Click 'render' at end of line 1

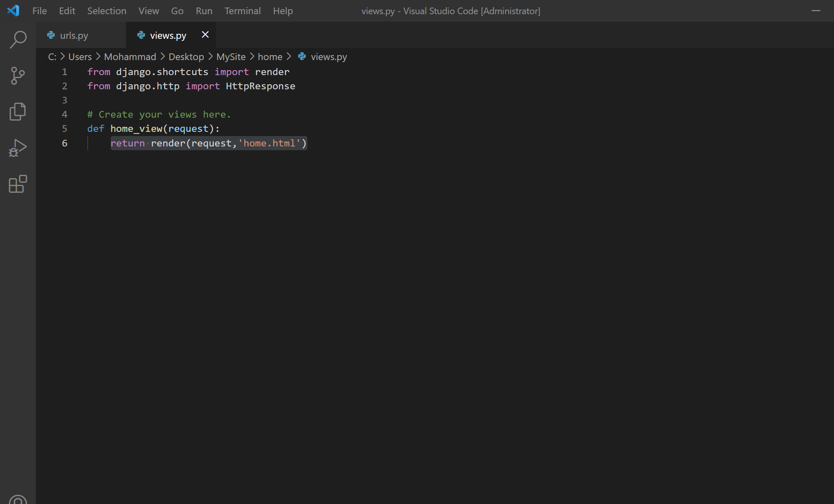coord(272,72)
